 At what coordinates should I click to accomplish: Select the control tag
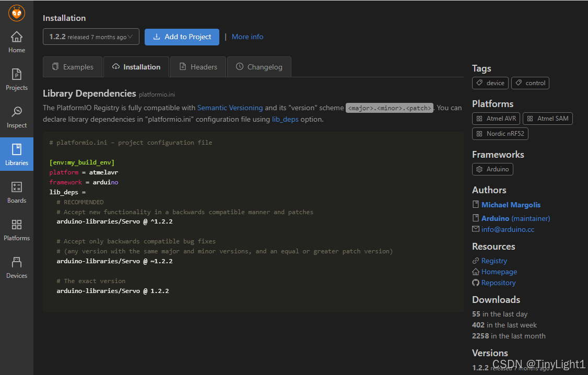530,83
